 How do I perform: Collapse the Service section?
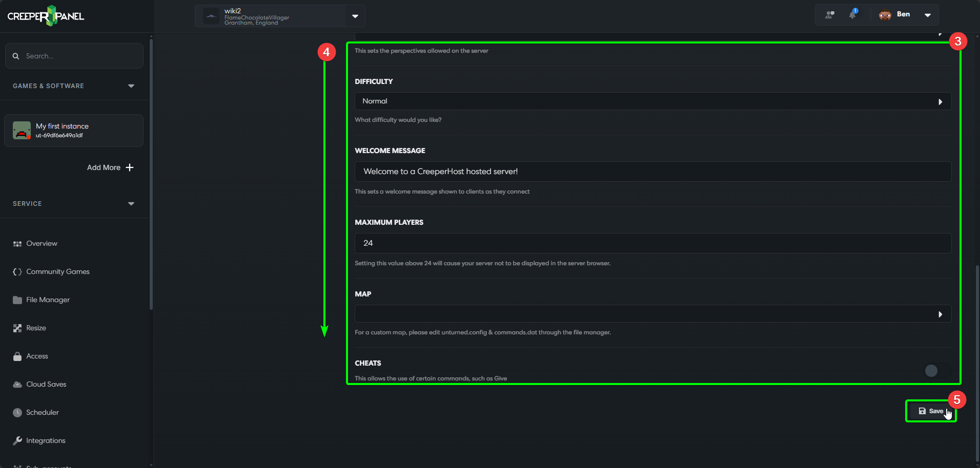coord(131,203)
